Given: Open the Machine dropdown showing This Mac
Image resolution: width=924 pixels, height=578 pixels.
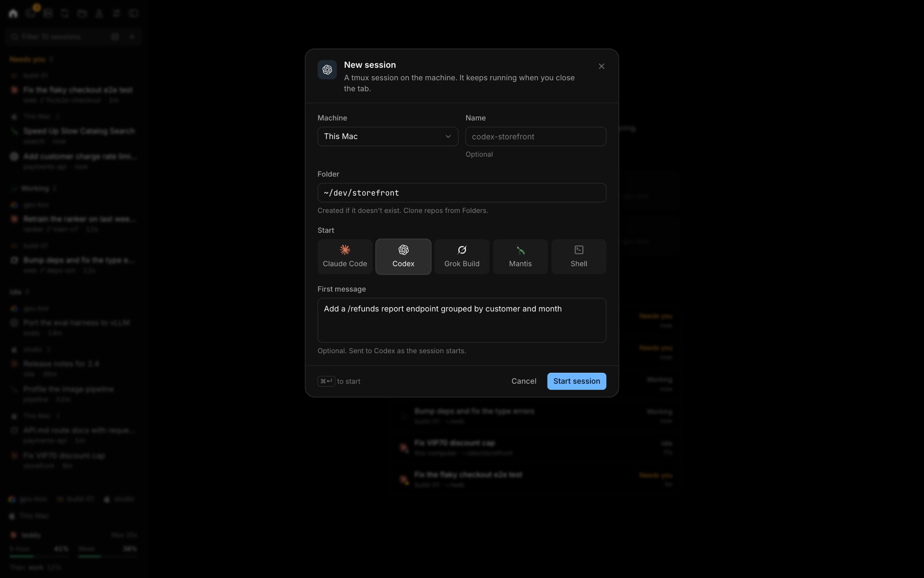Looking at the screenshot, I should click(388, 136).
